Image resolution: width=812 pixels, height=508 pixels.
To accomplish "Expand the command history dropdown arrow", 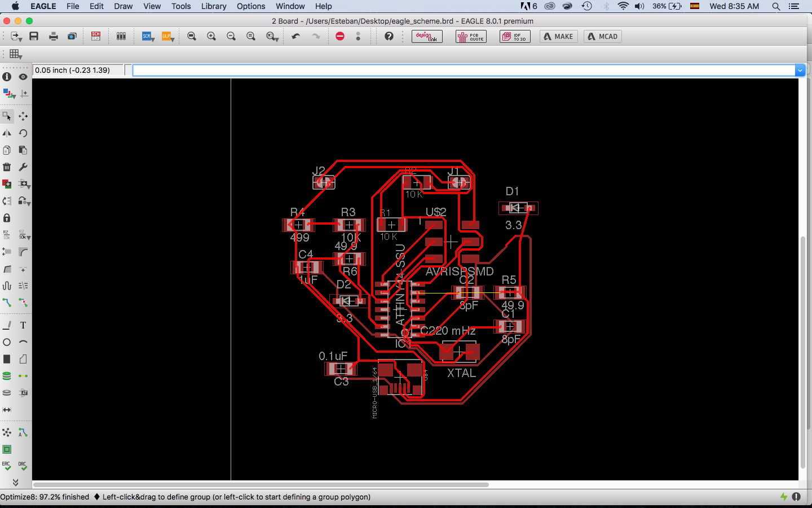I will click(x=800, y=71).
